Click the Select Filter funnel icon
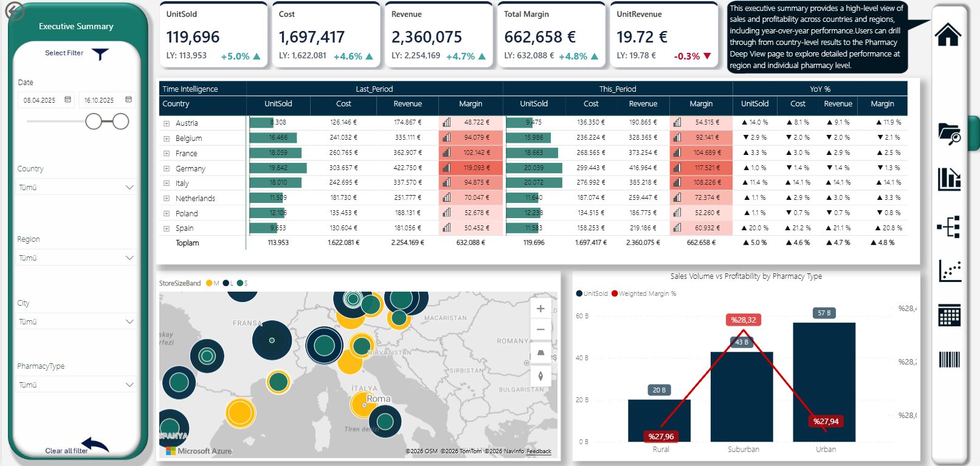This screenshot has height=466, width=980. pyautogui.click(x=100, y=54)
